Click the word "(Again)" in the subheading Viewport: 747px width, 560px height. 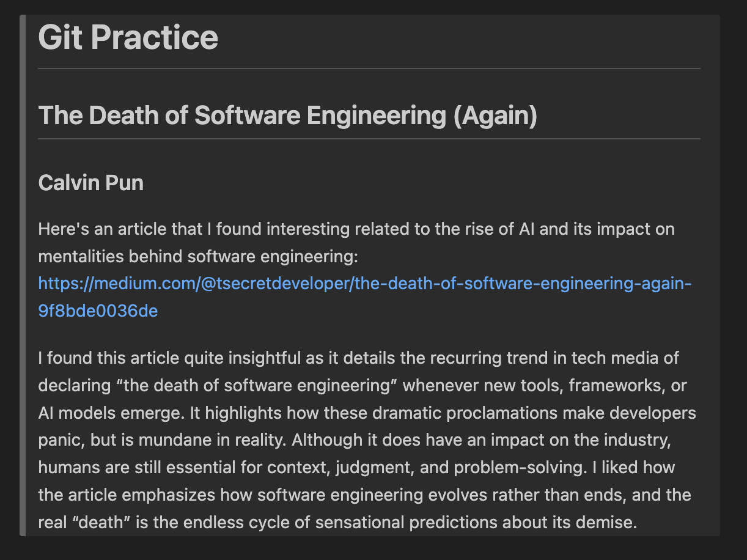click(495, 116)
